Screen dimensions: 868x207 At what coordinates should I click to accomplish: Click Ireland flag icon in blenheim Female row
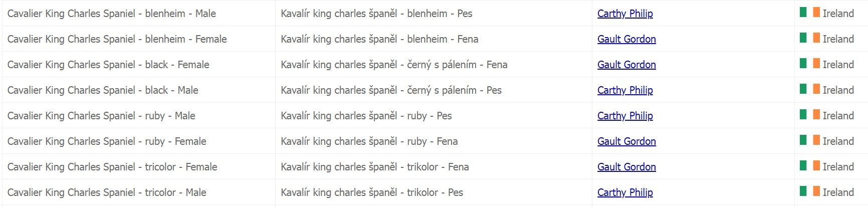[809, 38]
